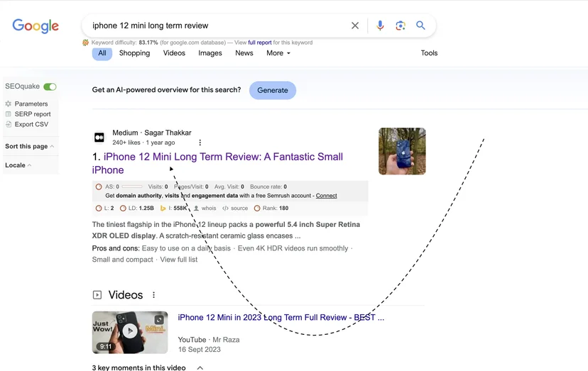
Task: Click the Parameters gear icon
Action: (9, 104)
